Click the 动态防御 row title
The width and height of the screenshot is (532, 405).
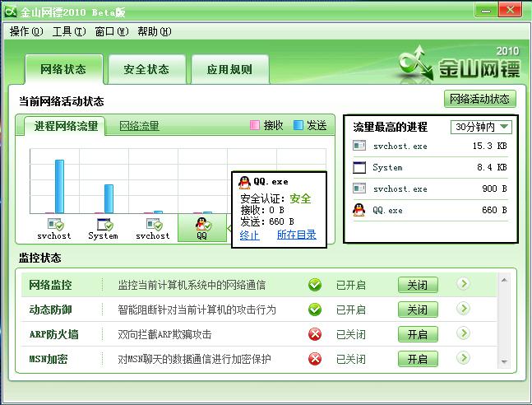point(50,310)
